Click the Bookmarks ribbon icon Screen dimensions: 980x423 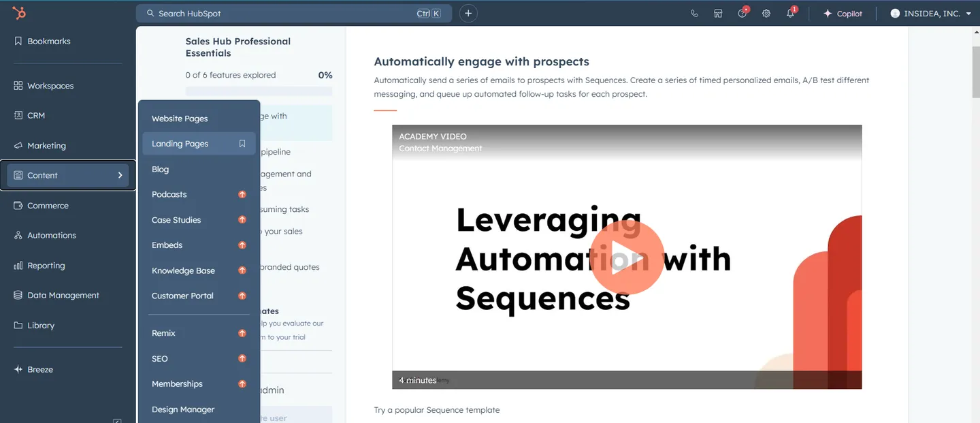(18, 42)
